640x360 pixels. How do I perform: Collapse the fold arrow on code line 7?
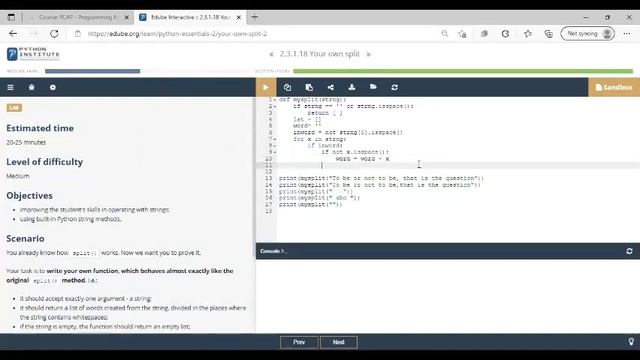tap(275, 139)
